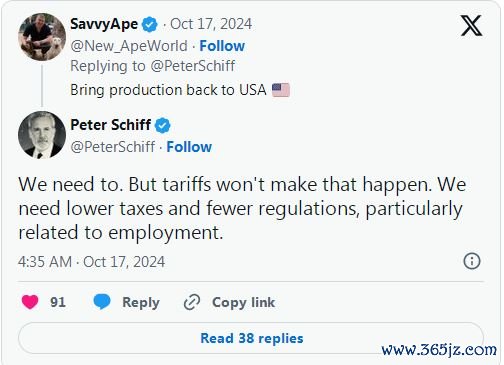Open the Peter Schiff display name
Image resolution: width=504 pixels, height=365 pixels.
110,125
